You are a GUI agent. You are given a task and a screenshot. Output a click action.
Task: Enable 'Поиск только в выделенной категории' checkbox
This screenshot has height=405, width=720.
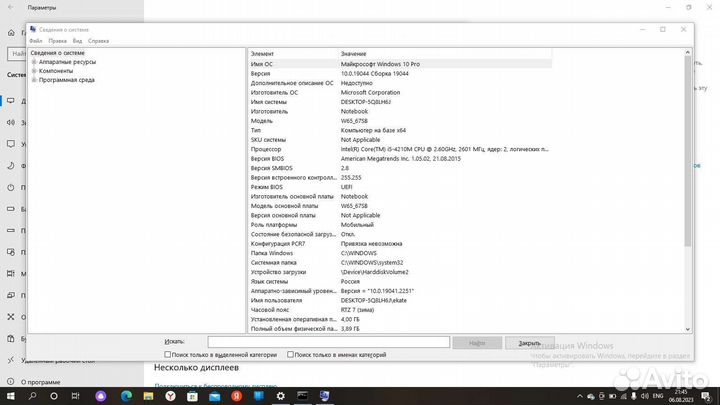tap(166, 354)
